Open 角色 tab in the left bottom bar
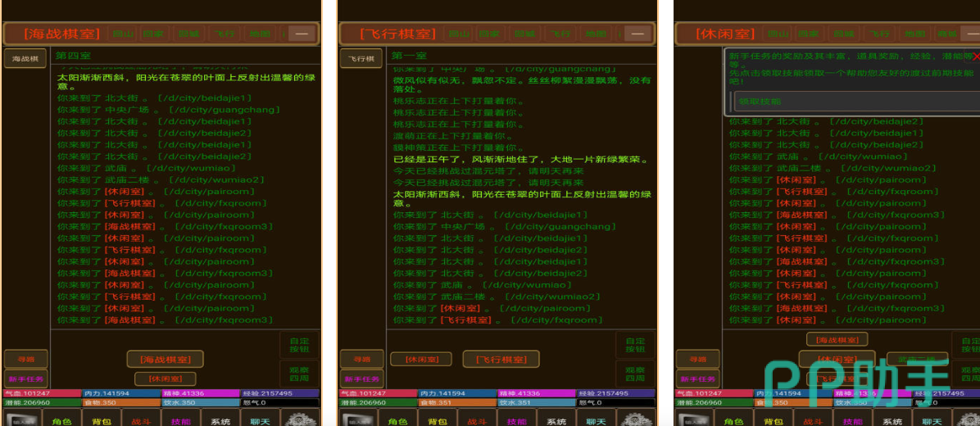 (x=63, y=420)
